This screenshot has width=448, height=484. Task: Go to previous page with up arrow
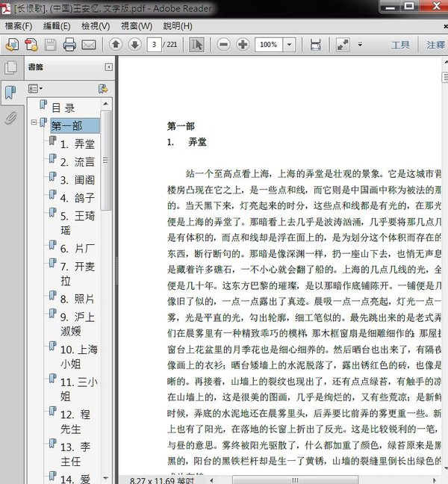coord(116,45)
